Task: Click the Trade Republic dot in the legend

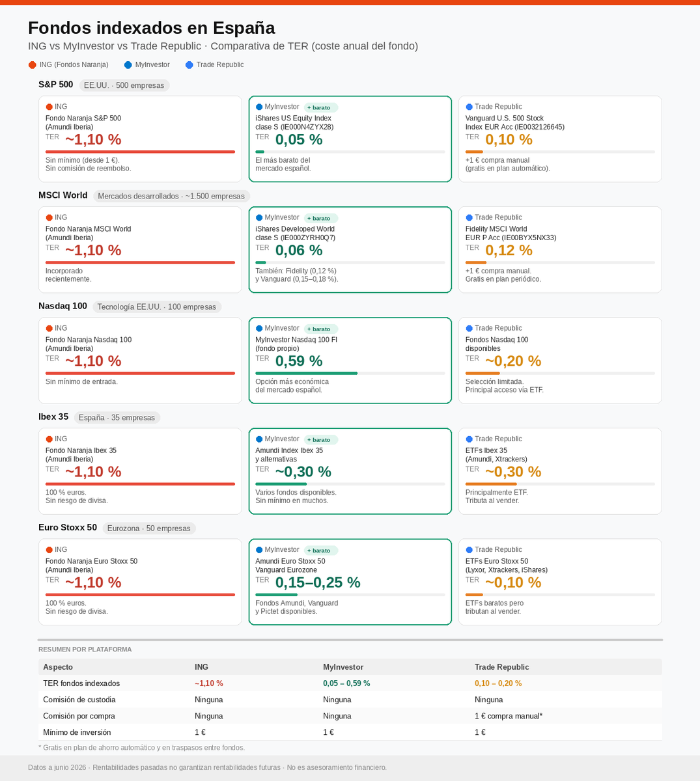Action: (189, 65)
